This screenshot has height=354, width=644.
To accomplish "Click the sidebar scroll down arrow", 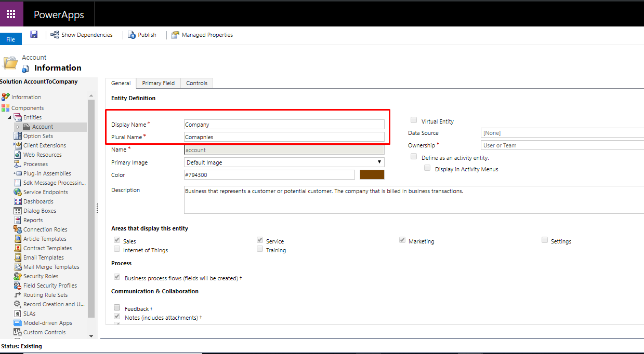I will pyautogui.click(x=91, y=336).
